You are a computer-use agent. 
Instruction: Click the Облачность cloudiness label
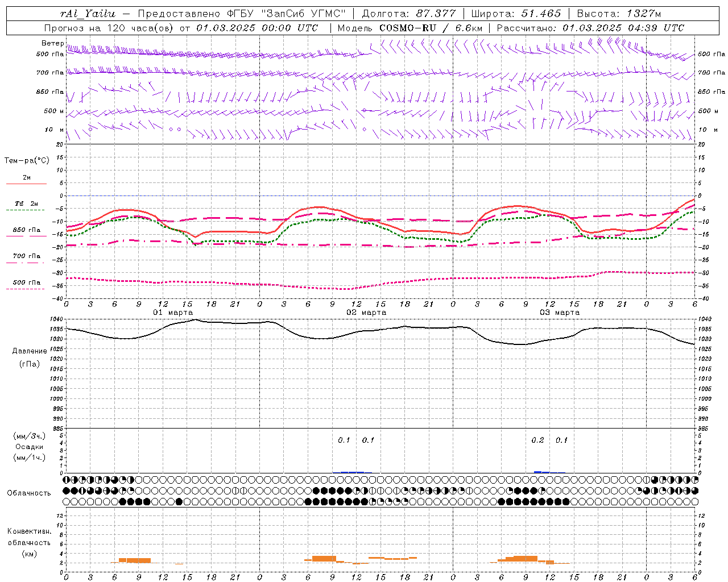point(29,493)
